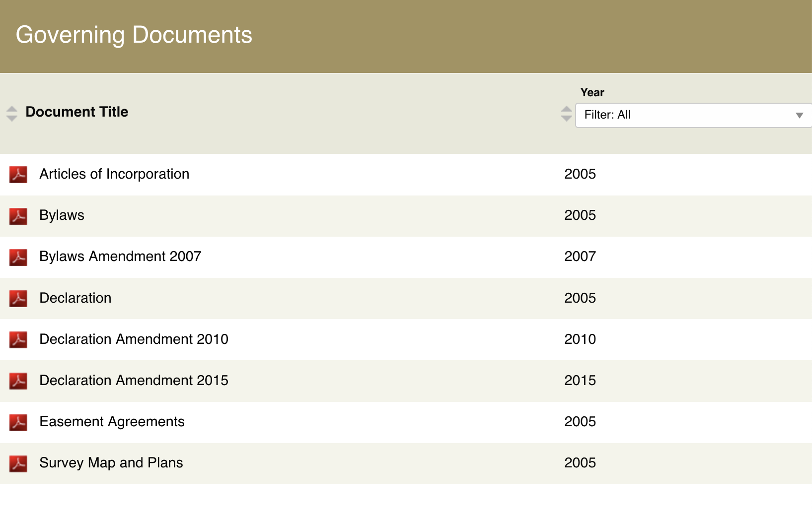Click the PDF icon beside Bylaws
Screen dimensions: 812x519
pos(18,216)
